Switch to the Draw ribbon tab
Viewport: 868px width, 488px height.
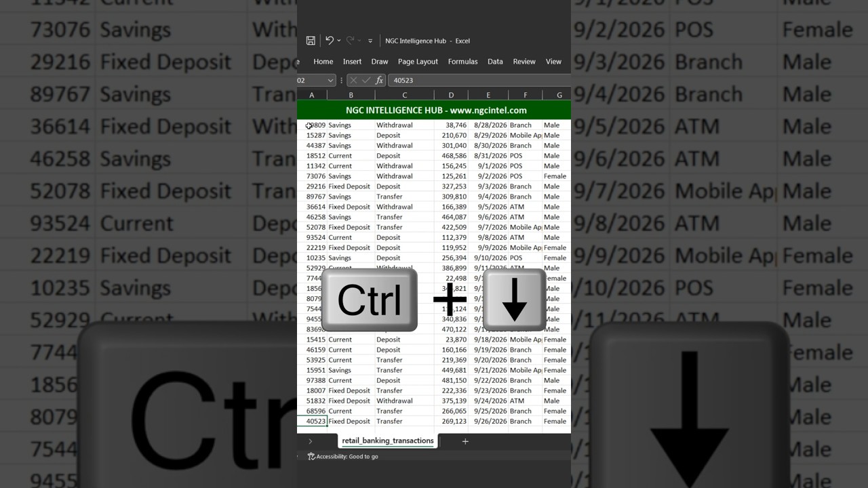tap(380, 62)
